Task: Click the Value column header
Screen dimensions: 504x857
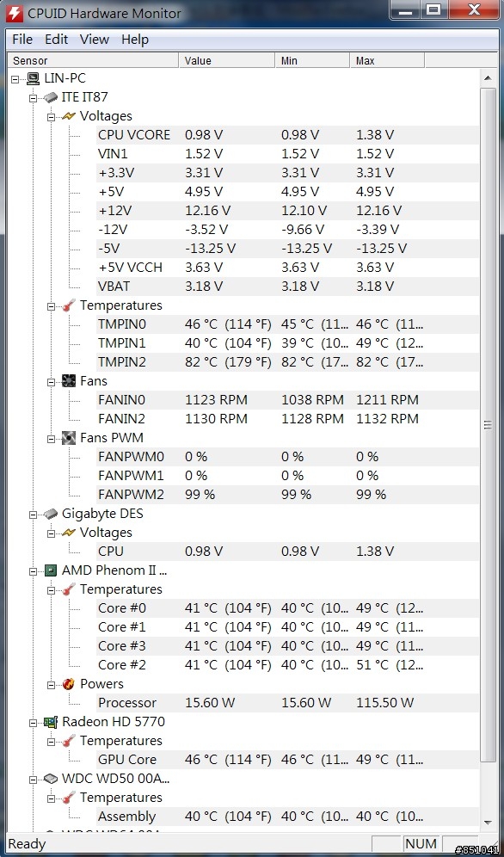Action: pyautogui.click(x=226, y=61)
